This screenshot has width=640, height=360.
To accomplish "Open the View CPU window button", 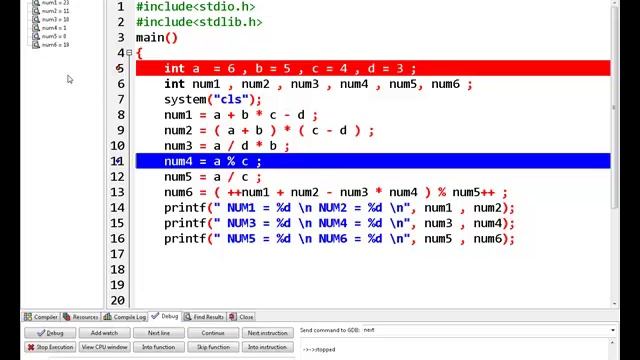I will click(x=104, y=347).
